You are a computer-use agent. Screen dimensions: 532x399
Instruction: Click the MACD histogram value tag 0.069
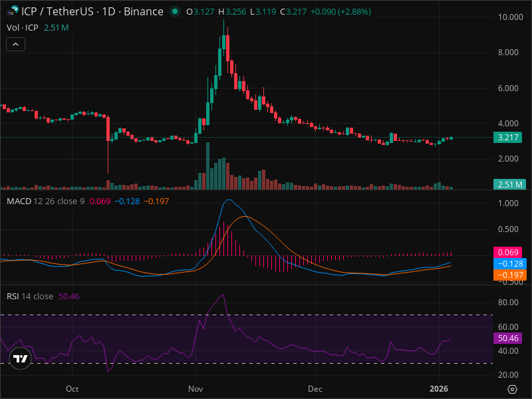pyautogui.click(x=507, y=252)
